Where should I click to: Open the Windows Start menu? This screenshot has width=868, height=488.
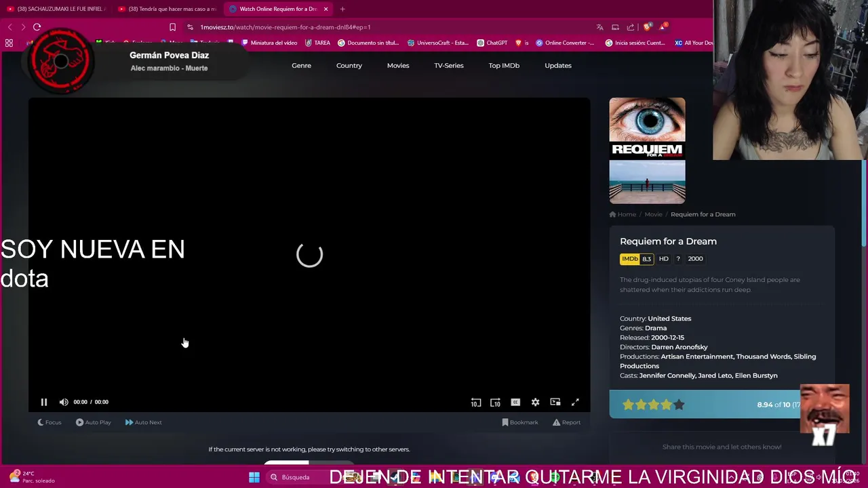point(254,477)
